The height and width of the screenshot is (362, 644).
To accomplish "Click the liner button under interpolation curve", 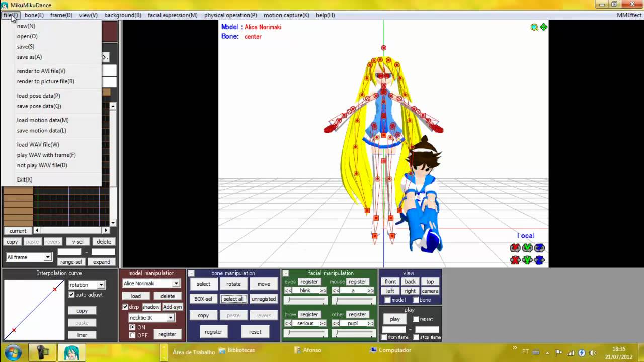I will point(82,335).
